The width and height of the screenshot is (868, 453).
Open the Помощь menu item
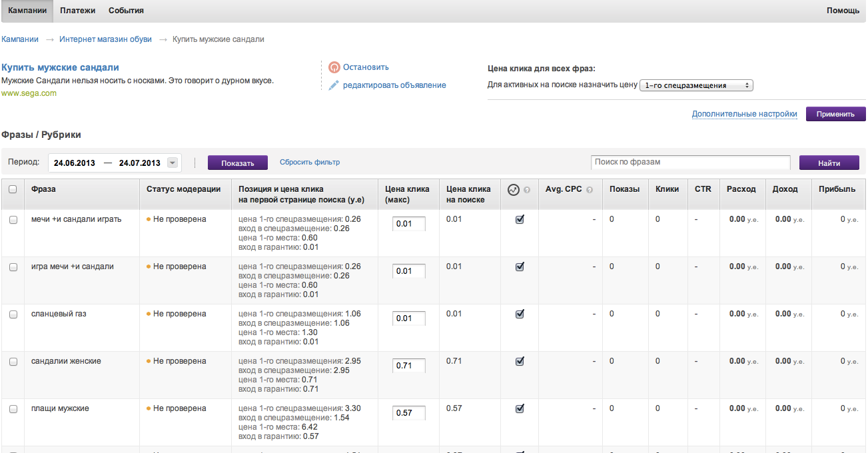(842, 11)
